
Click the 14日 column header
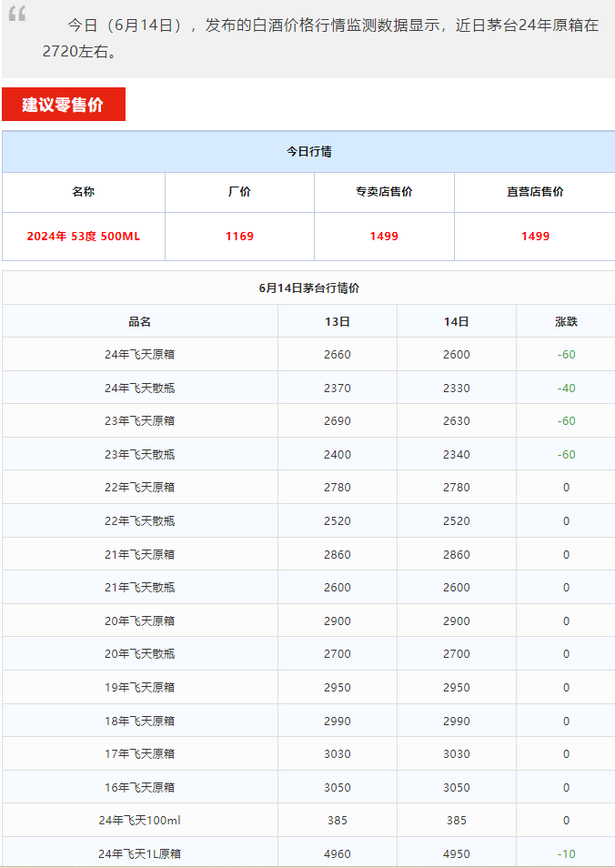(456, 321)
